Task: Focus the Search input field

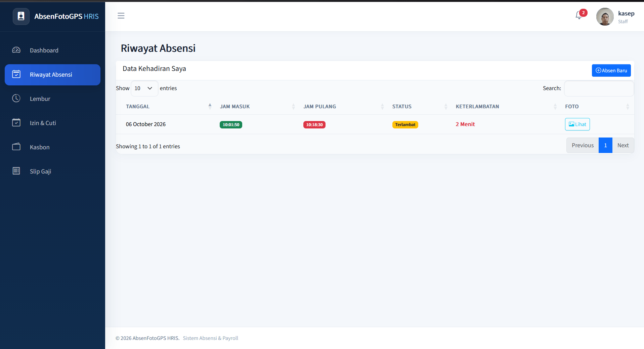Action: coord(599,88)
